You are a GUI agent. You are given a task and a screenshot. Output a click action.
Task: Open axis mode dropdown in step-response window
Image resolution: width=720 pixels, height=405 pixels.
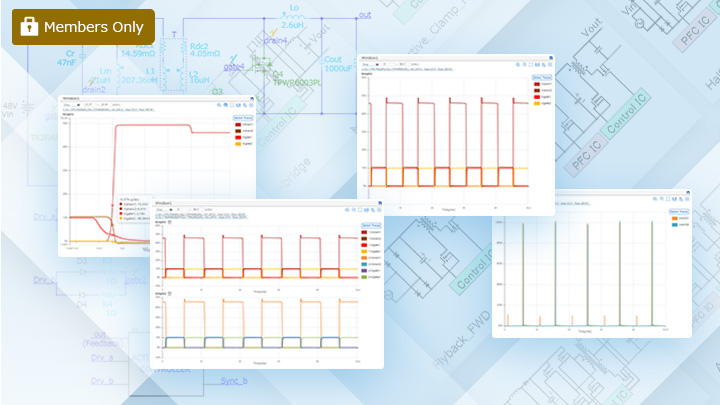click(x=70, y=105)
